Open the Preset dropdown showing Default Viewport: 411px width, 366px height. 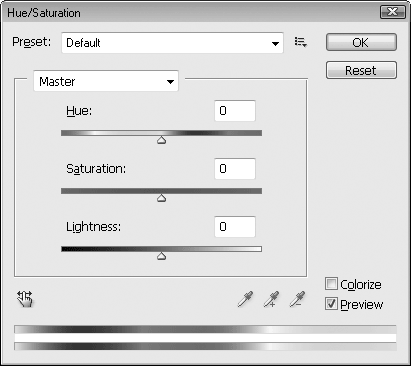172,43
